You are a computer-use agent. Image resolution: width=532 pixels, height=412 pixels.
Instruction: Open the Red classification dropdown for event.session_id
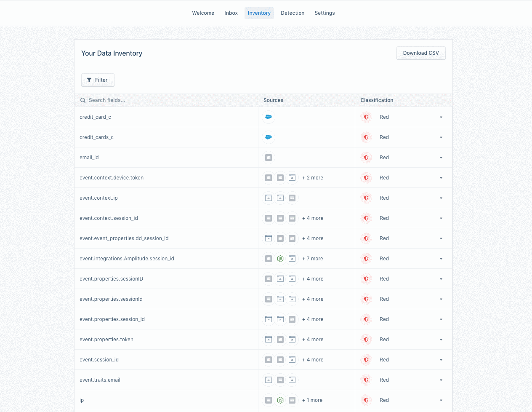point(441,359)
